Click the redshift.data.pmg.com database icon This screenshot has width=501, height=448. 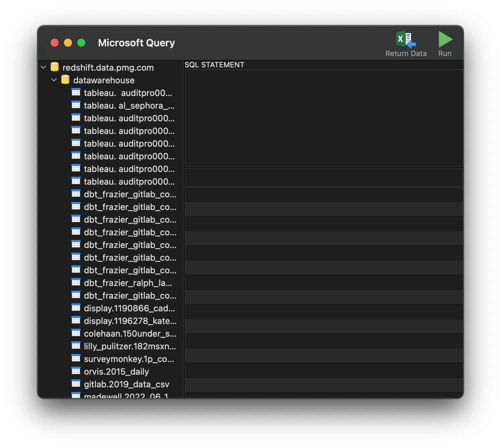coord(55,67)
